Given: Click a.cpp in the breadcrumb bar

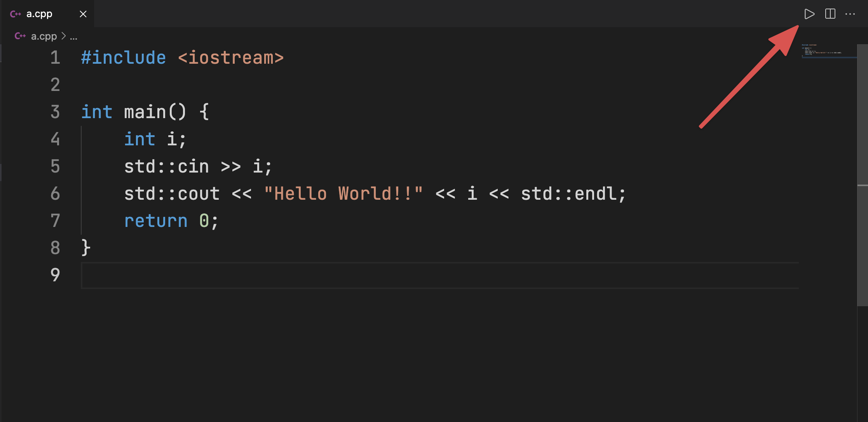Looking at the screenshot, I should tap(44, 36).
